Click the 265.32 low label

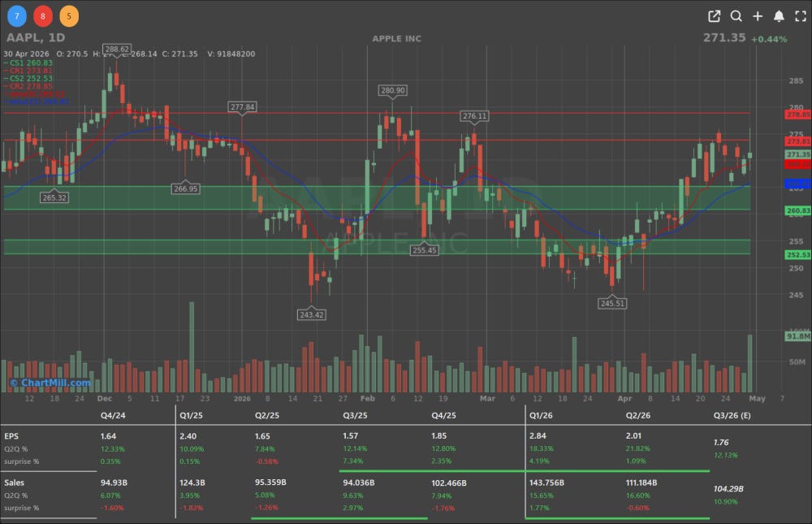click(54, 197)
